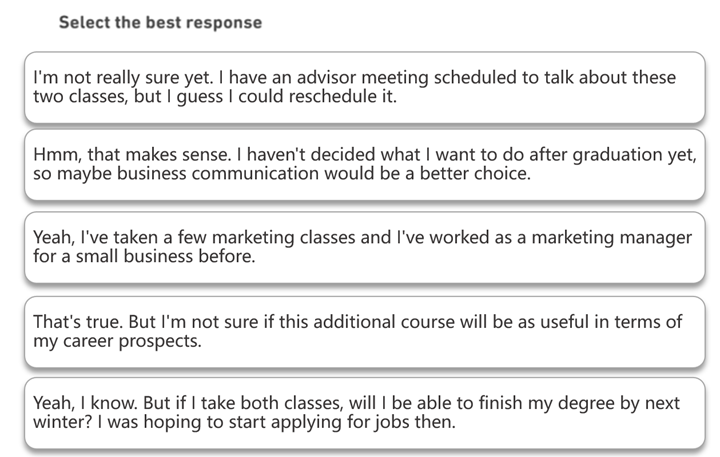The width and height of the screenshot is (720, 457).
Task: Pick the answer mentioning a few marketing classes
Action: coord(365,247)
